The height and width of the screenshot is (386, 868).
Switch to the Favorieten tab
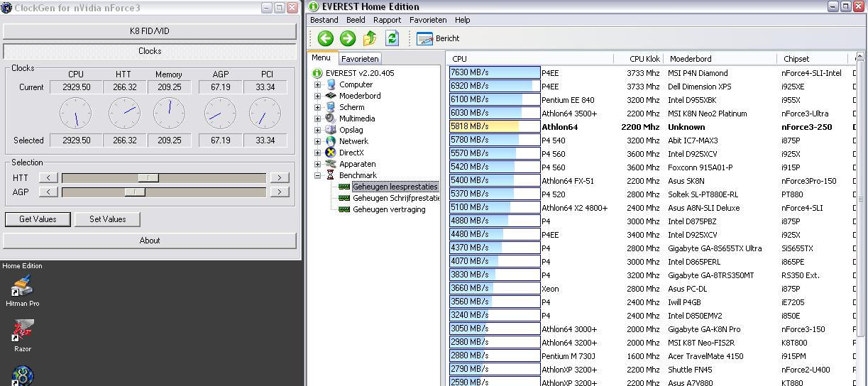click(x=360, y=59)
